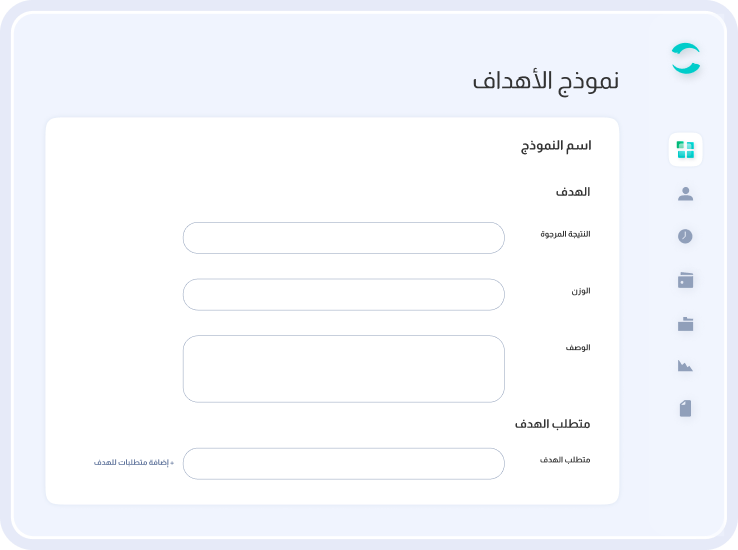Click the نموذج الأهداف page title
Viewport: 738px width, 550px height.
click(546, 81)
